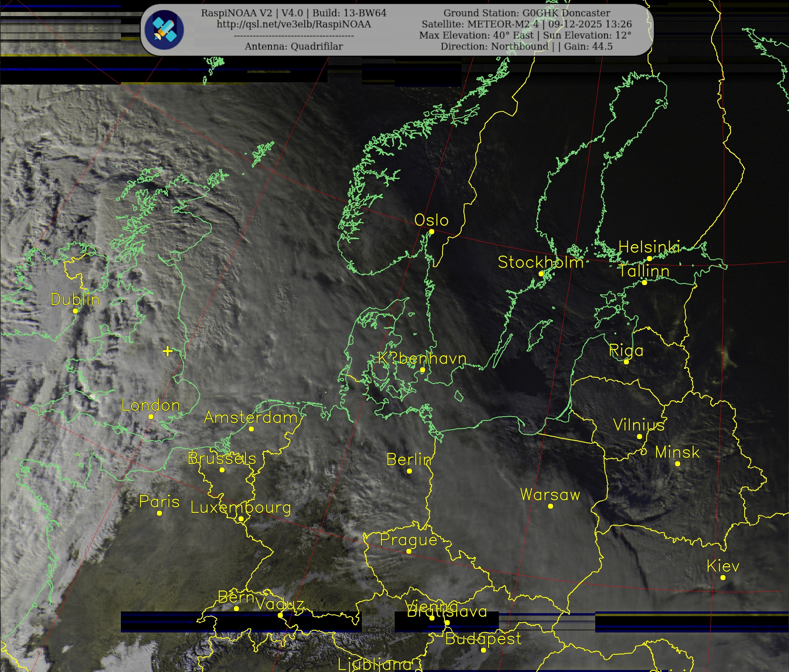Click the Paris city marker dot
Image resolution: width=789 pixels, height=672 pixels.
pyautogui.click(x=159, y=513)
